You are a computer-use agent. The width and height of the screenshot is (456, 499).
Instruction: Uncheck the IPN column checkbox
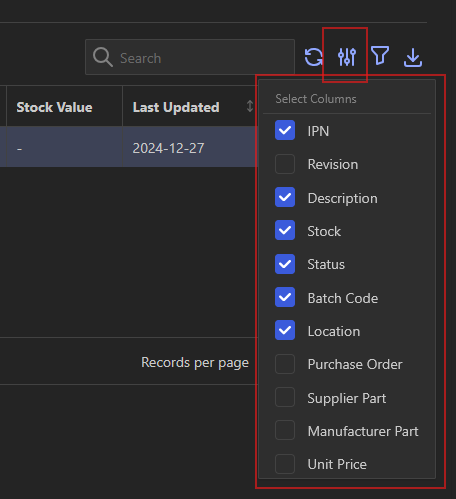point(285,130)
